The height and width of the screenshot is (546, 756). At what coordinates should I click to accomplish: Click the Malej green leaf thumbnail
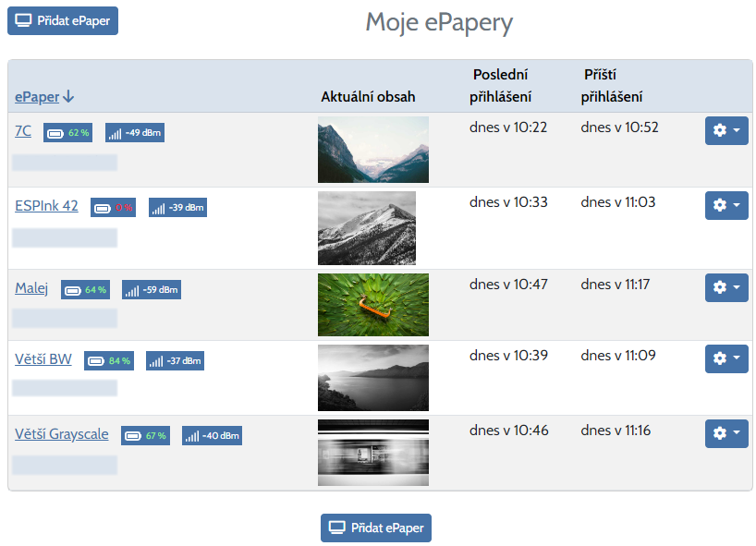(x=373, y=305)
